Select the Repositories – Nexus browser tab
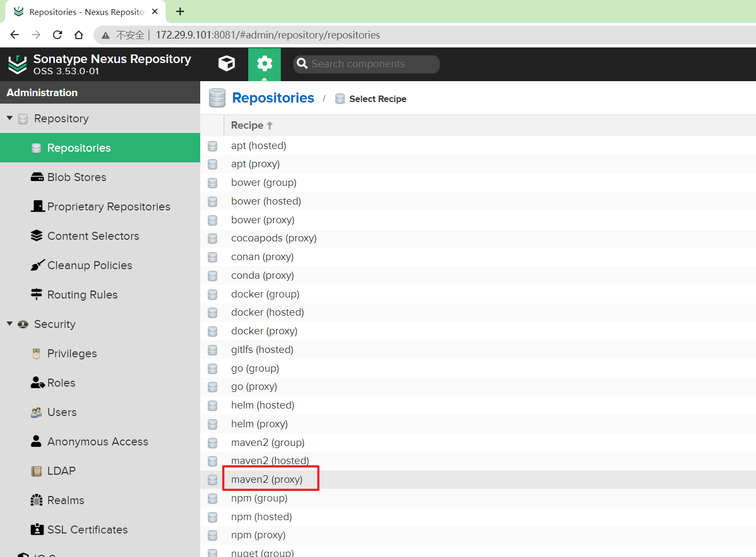Screen dimensions: 756x557 point(85,12)
